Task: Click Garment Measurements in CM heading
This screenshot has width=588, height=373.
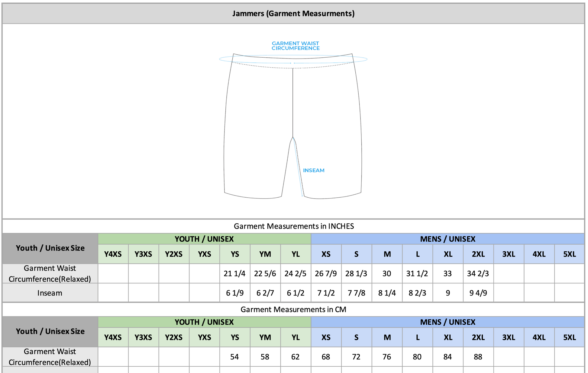Action: 293,310
